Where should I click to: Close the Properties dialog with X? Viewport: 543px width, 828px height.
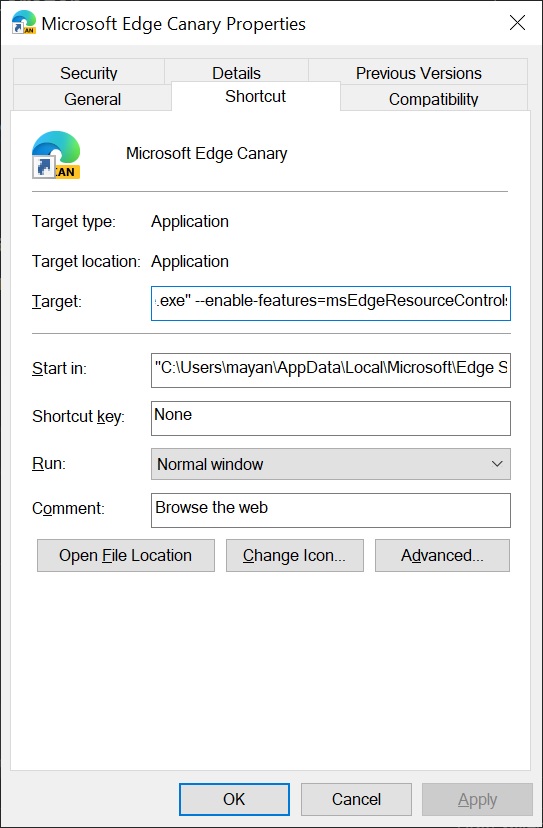(x=517, y=23)
